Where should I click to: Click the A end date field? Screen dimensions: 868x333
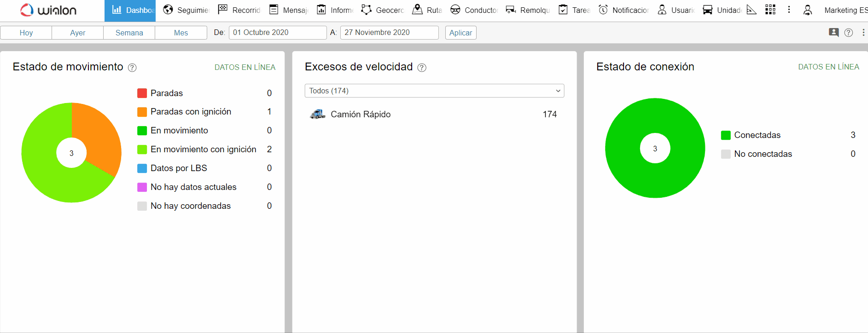coord(390,33)
